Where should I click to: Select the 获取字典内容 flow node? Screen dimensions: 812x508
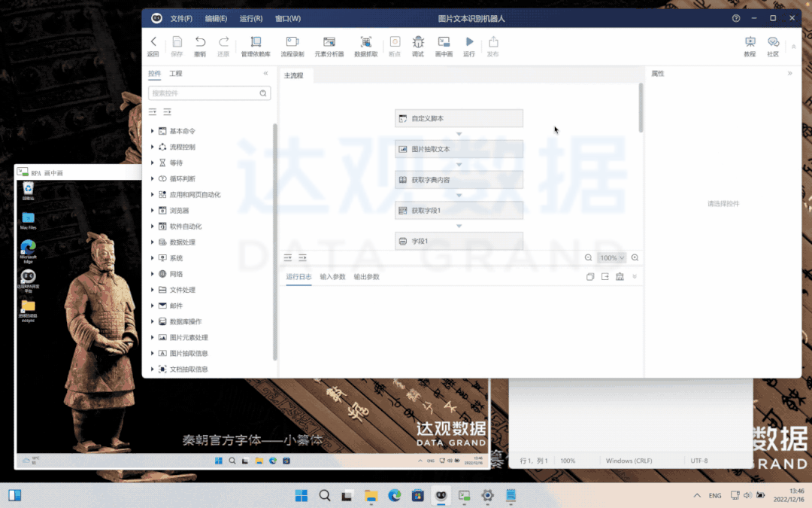coord(459,180)
